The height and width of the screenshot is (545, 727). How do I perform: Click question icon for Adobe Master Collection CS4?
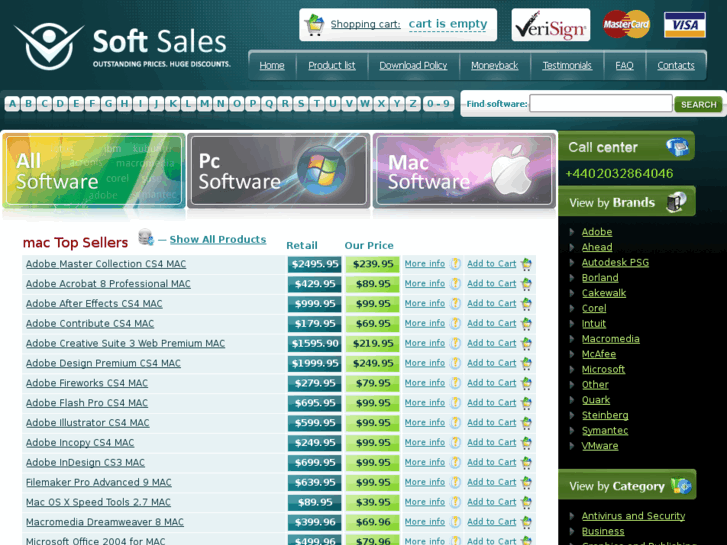pyautogui.click(x=455, y=264)
